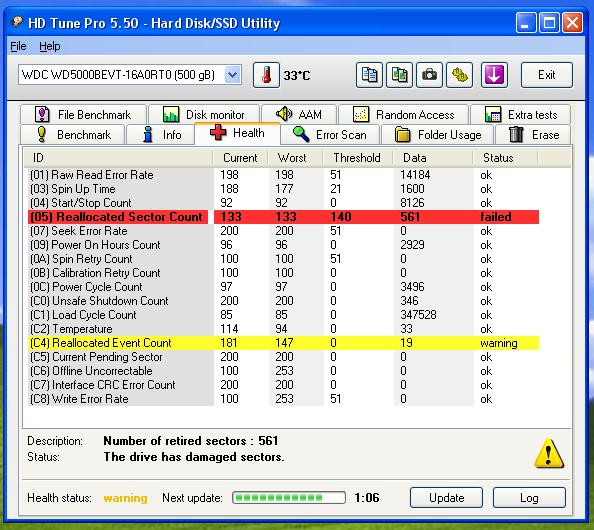The image size is (594, 530).
Task: Click the 33°C temperature readout
Action: click(297, 75)
